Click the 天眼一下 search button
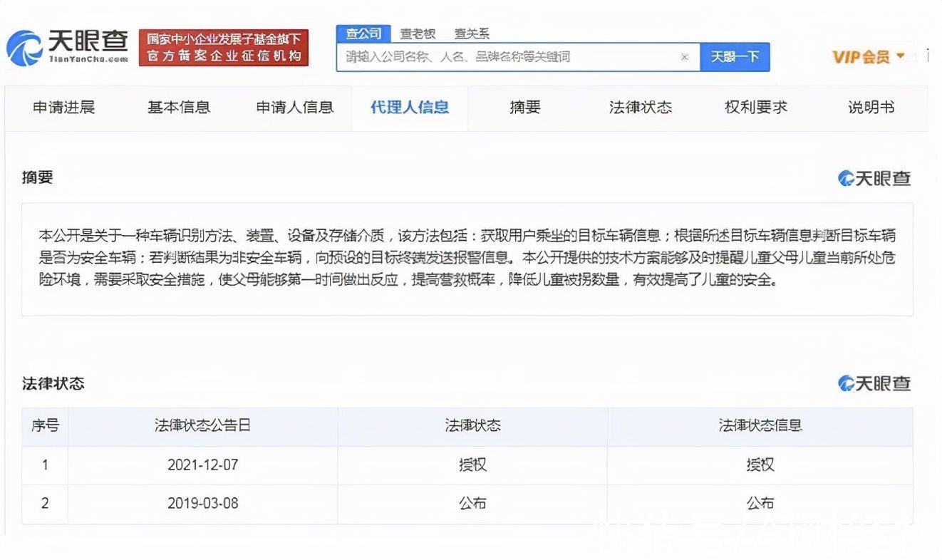The height and width of the screenshot is (560, 942). tap(735, 57)
